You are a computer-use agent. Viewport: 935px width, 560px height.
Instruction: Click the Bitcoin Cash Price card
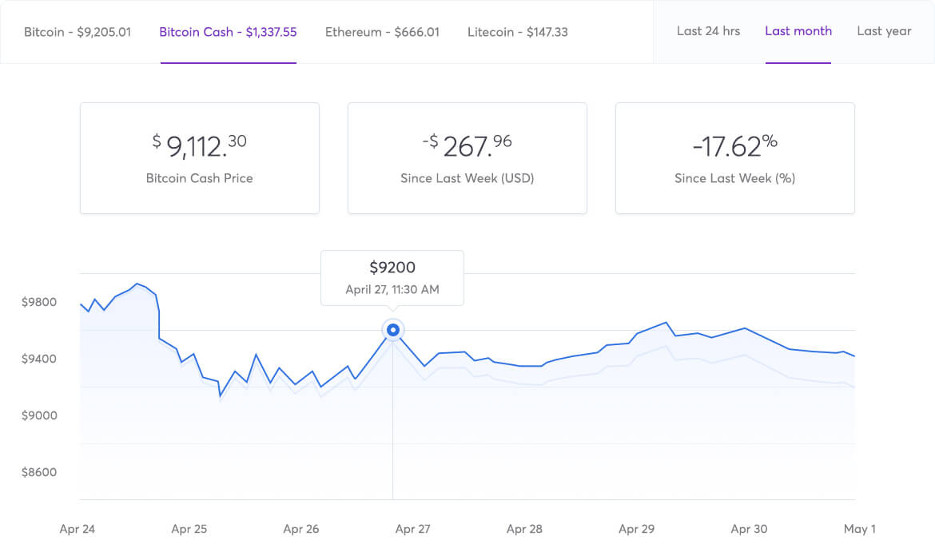(200, 158)
